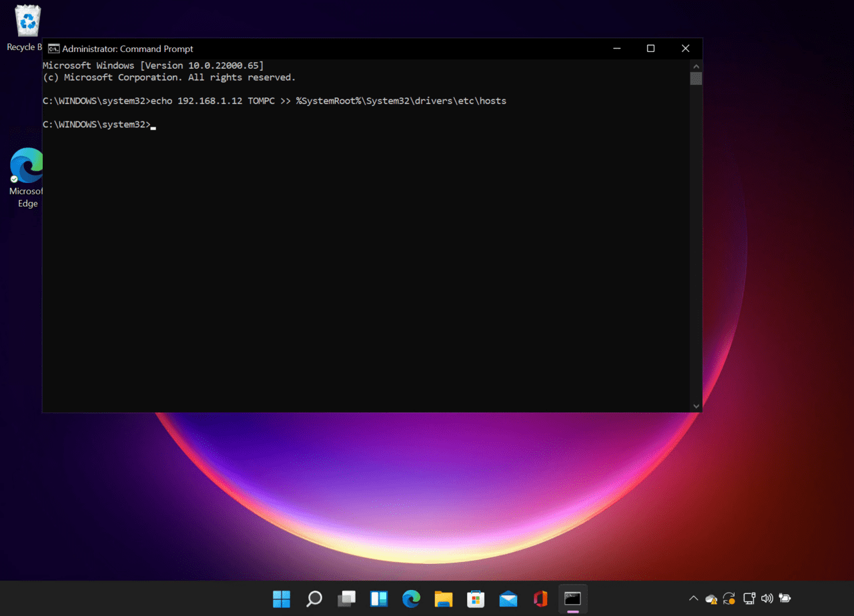Mute audio via the speaker tray icon
854x616 pixels.
767,599
